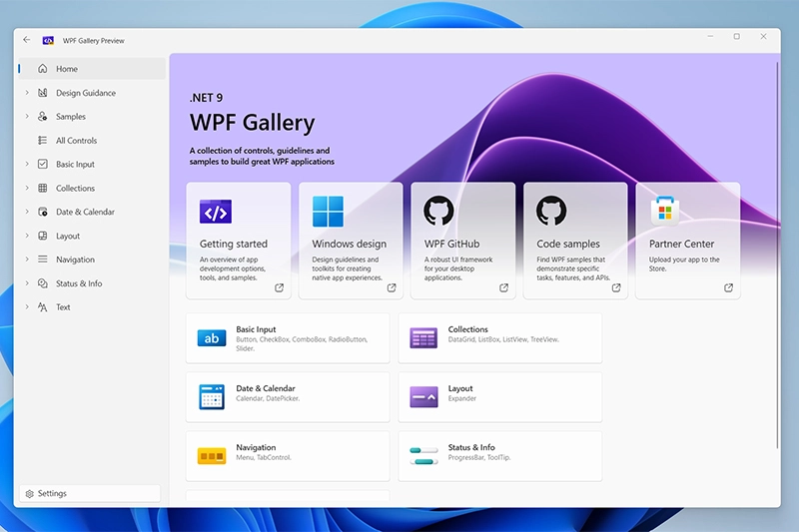799x532 pixels.
Task: Expand the Samples chevron
Action: (27, 117)
